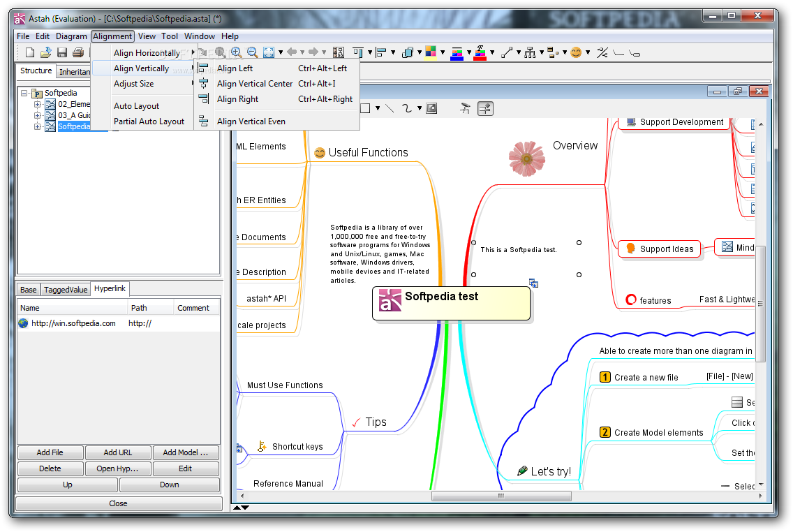Select the straight Line tool in diagram toolbar
793x532 pixels.
click(390, 108)
